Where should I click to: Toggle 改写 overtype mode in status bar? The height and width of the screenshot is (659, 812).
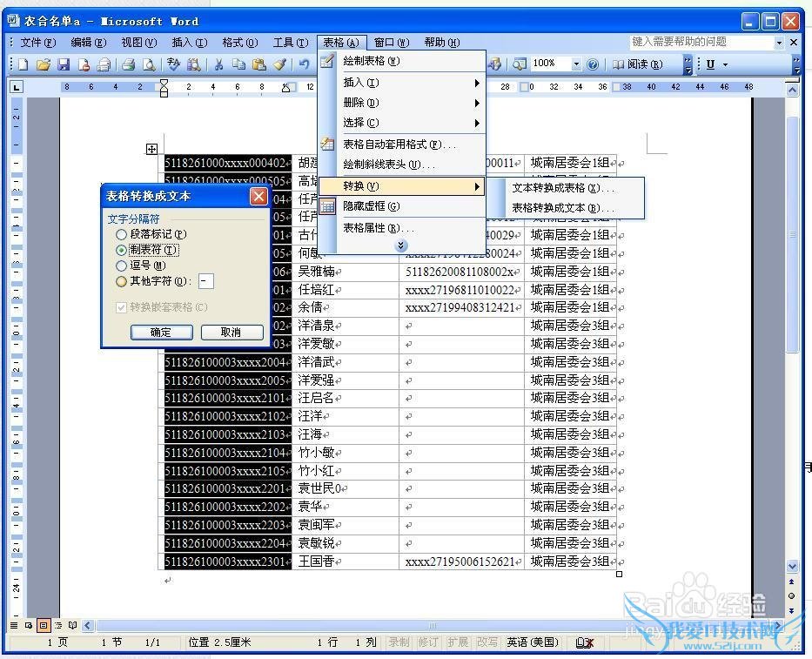pos(487,642)
